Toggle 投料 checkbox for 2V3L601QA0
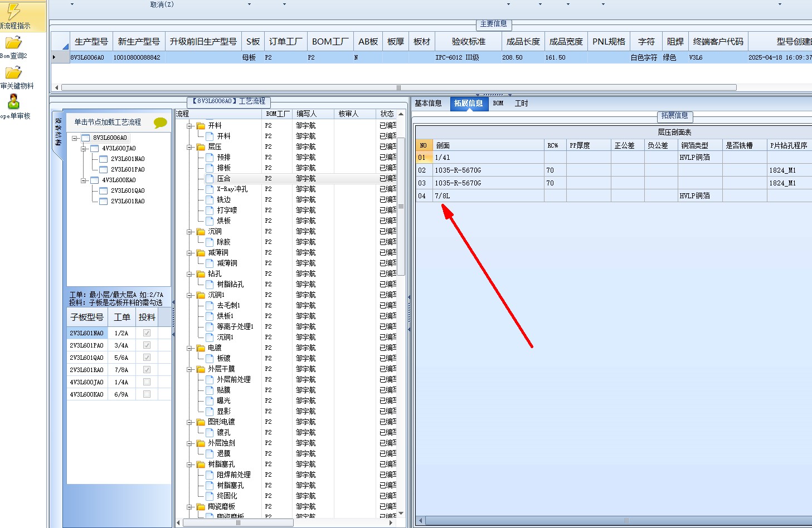Screen dimensions: 812x528 [x=147, y=358]
